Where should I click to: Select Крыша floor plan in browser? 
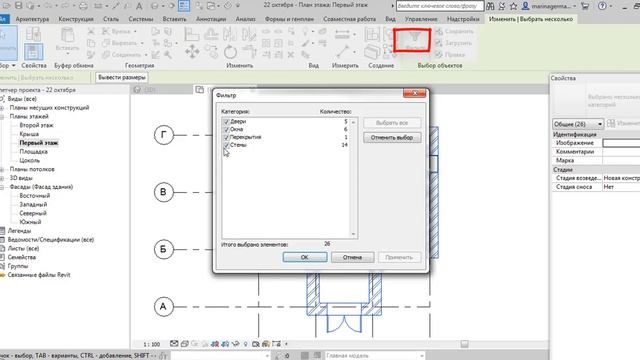tap(29, 134)
